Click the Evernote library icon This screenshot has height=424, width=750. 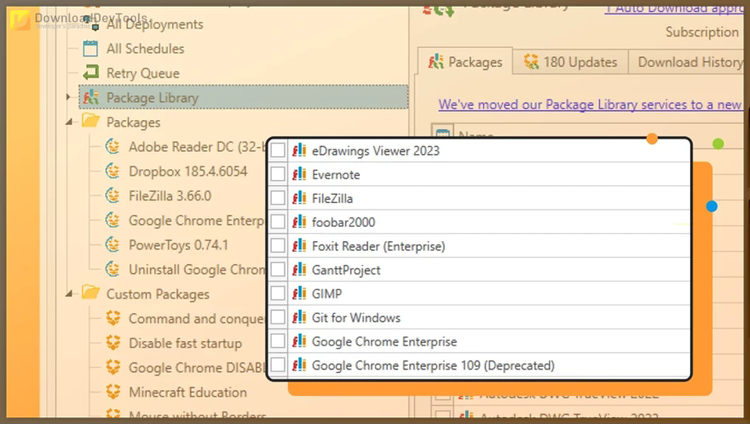299,174
